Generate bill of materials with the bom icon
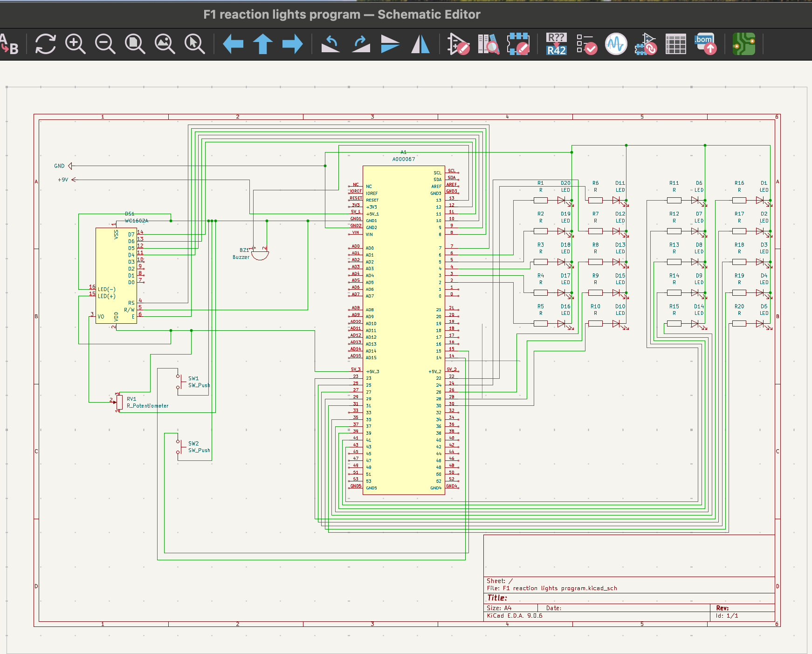 click(705, 44)
